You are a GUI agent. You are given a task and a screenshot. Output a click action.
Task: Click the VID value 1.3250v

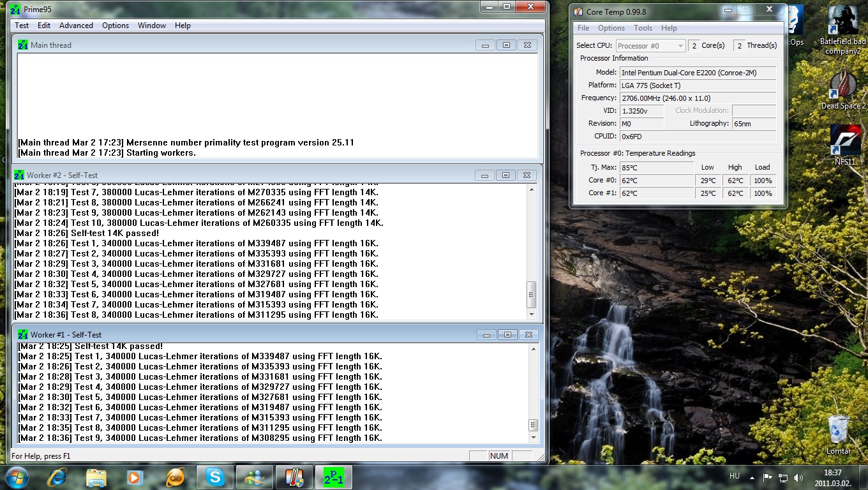(x=641, y=111)
